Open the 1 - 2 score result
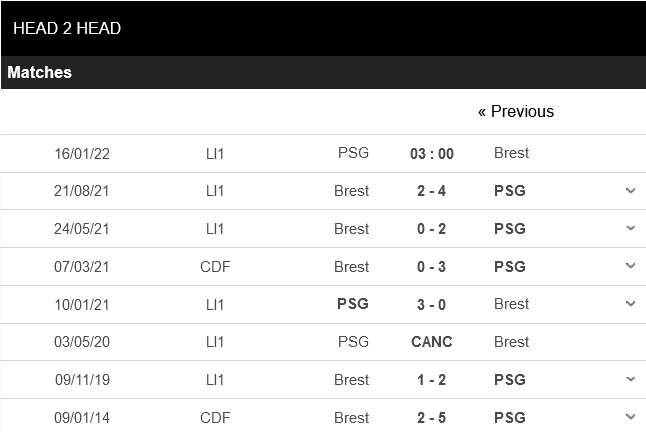646x432 pixels. pyautogui.click(x=432, y=380)
